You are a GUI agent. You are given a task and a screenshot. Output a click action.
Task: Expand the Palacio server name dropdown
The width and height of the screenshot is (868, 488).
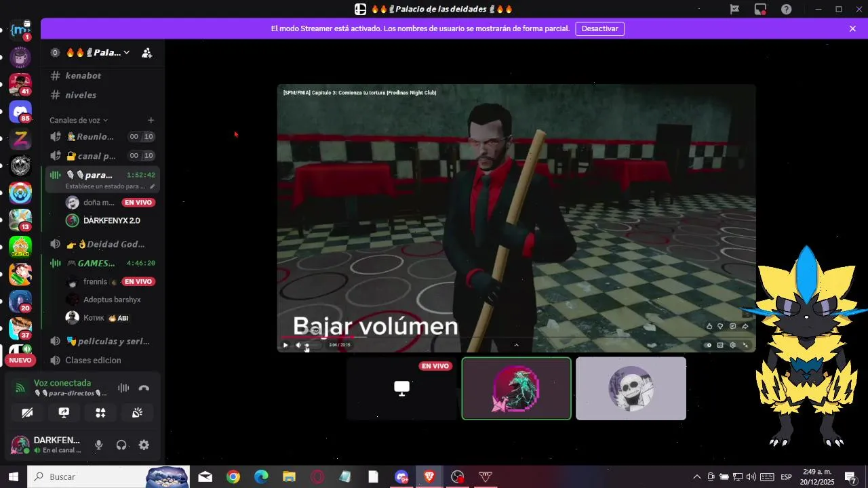coord(126,52)
